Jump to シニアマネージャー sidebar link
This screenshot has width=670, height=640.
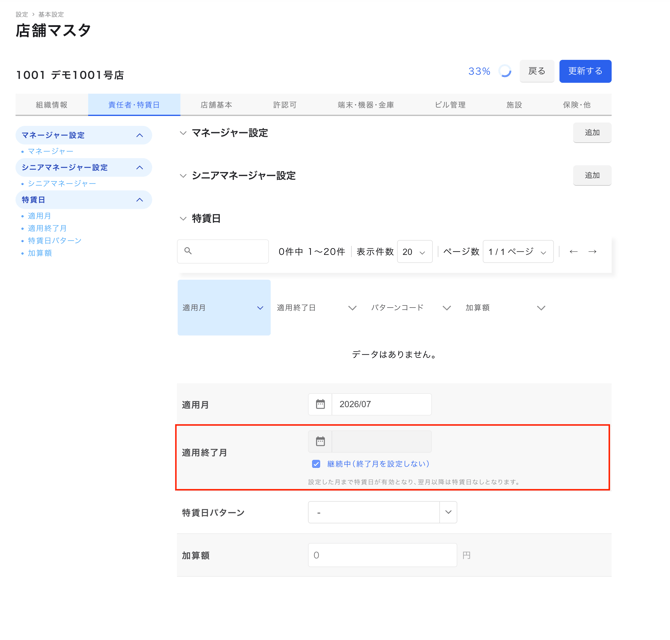click(x=62, y=183)
